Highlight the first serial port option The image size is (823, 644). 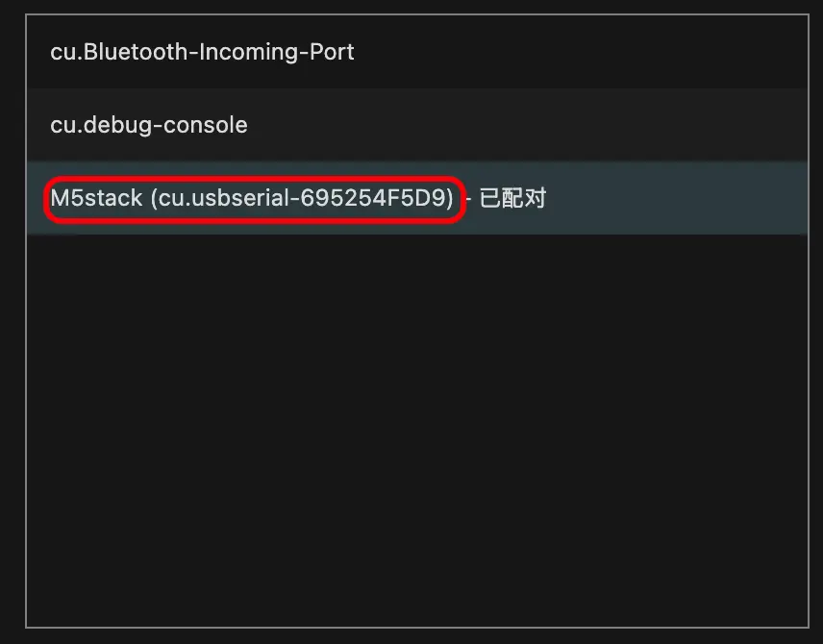pos(416,52)
